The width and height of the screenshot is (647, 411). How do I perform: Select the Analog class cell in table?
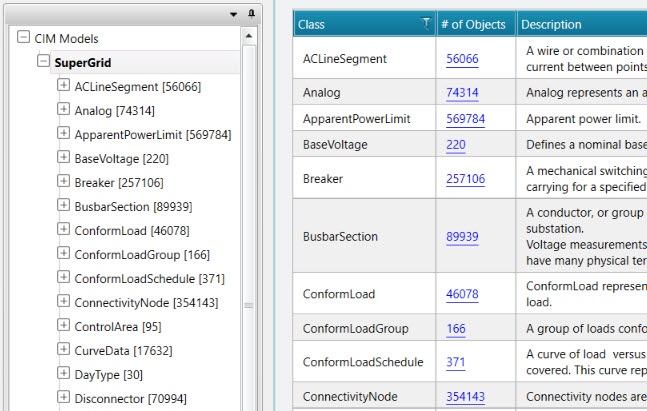point(364,92)
